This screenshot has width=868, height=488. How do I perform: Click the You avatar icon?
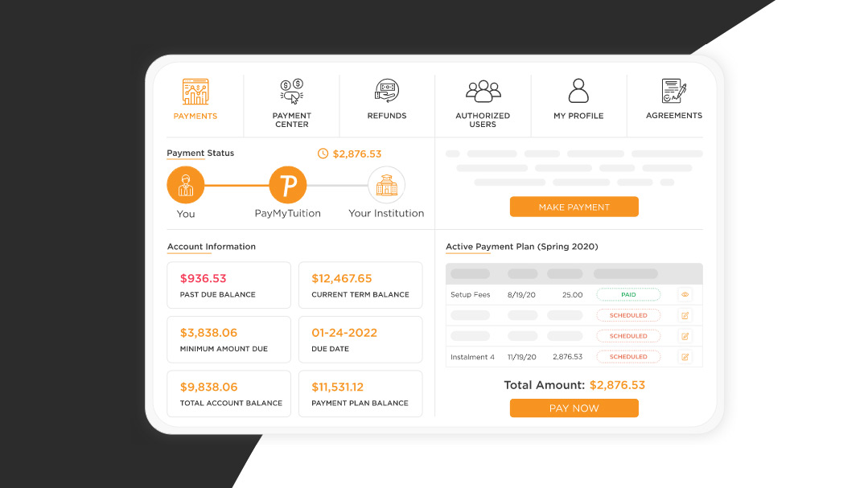coord(186,183)
